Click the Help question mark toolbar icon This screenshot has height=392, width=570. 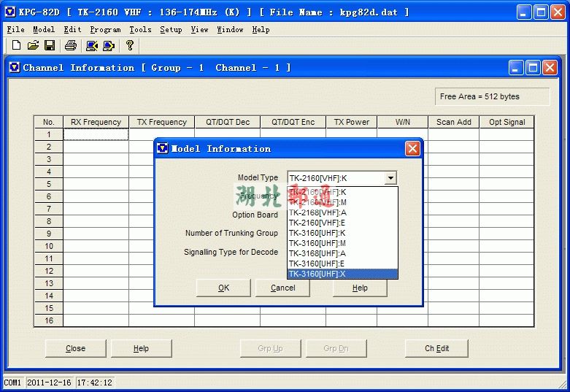(x=130, y=46)
